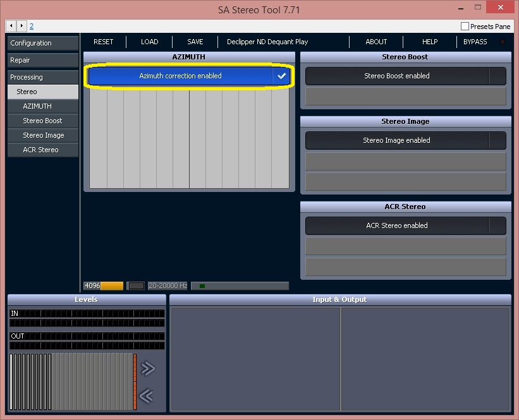Image resolution: width=519 pixels, height=420 pixels.
Task: Click the RESET button
Action: [103, 42]
